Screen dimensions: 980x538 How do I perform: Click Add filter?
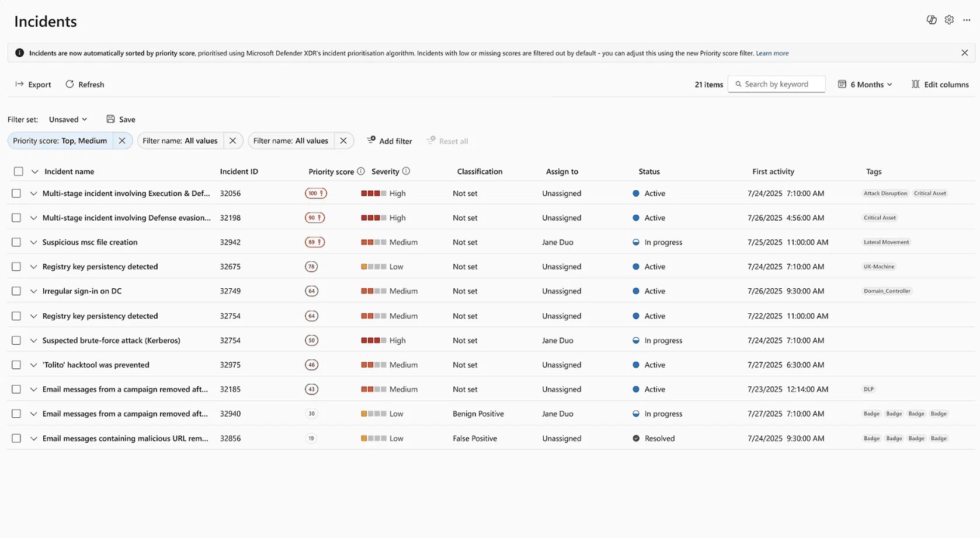click(389, 141)
